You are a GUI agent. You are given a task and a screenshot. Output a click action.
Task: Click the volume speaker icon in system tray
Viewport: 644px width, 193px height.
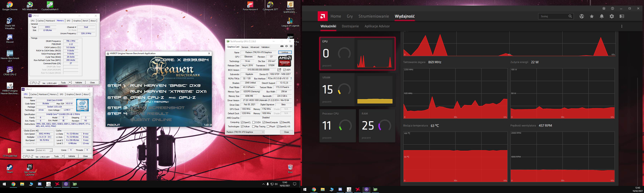click(x=276, y=184)
